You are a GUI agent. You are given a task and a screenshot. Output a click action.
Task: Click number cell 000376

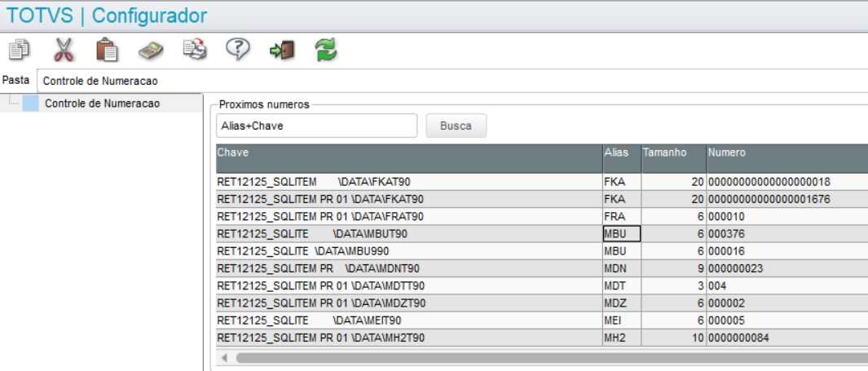787,234
